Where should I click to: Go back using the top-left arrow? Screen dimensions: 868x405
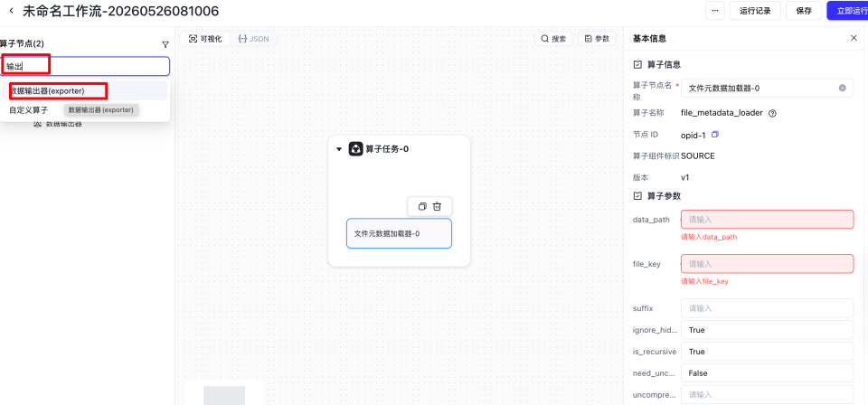pos(12,10)
